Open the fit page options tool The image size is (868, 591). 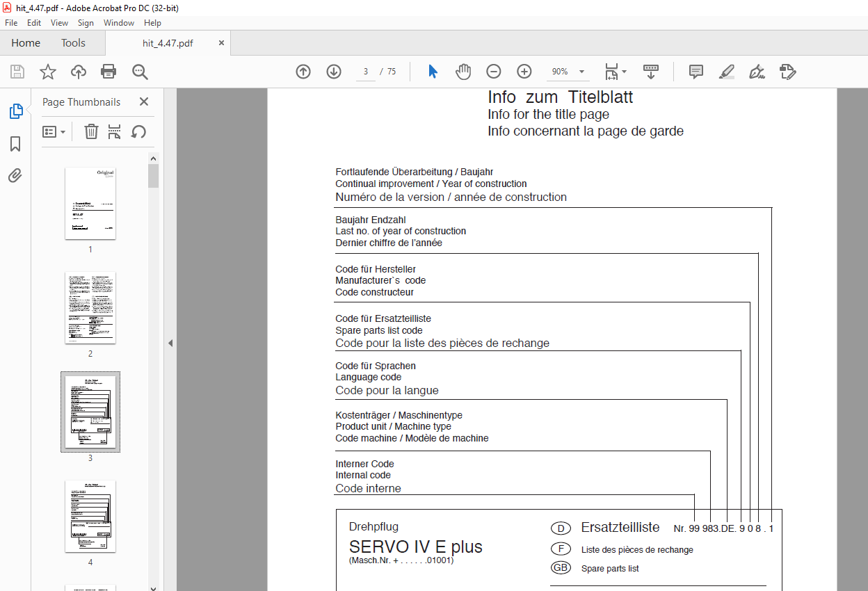click(611, 72)
